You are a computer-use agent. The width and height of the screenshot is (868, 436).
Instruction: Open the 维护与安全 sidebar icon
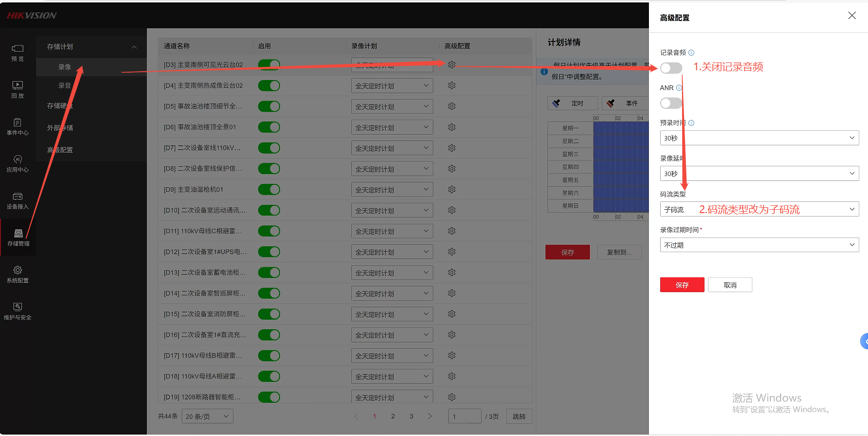pos(18,307)
